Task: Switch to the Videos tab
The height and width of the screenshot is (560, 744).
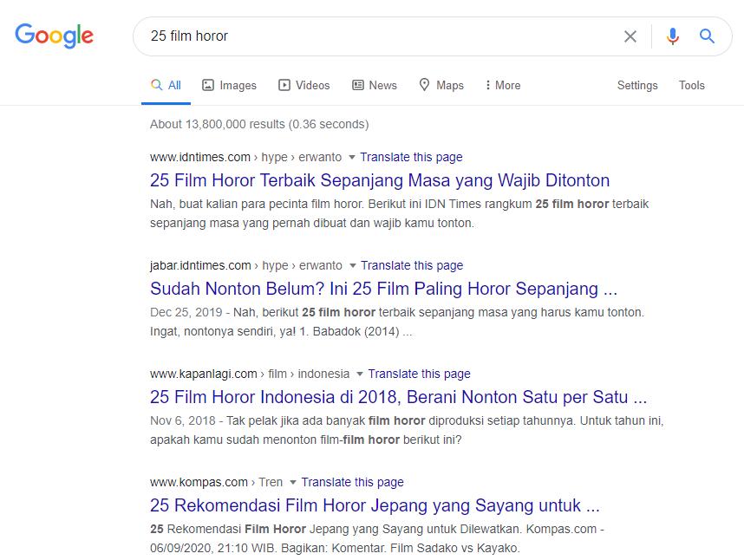Action: point(303,85)
